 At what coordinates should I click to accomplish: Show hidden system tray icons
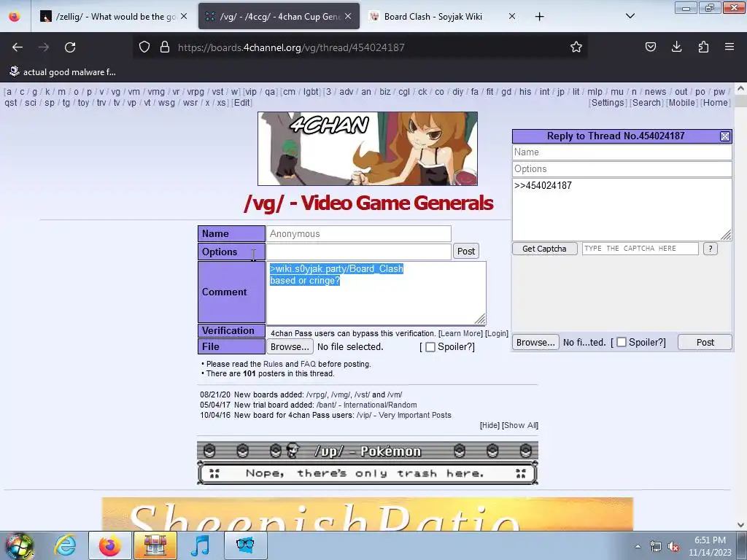(638, 547)
